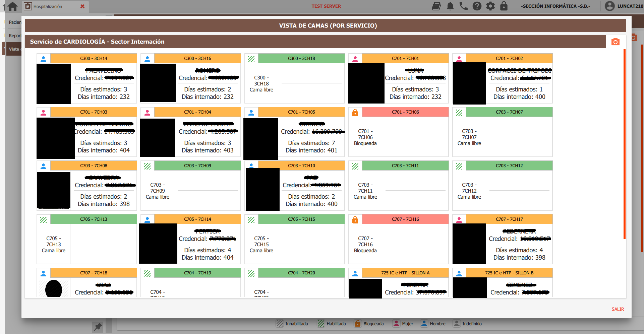This screenshot has height=334, width=644.
Task: Open the free bed C703 - 7CH09 card
Action: 191,186
